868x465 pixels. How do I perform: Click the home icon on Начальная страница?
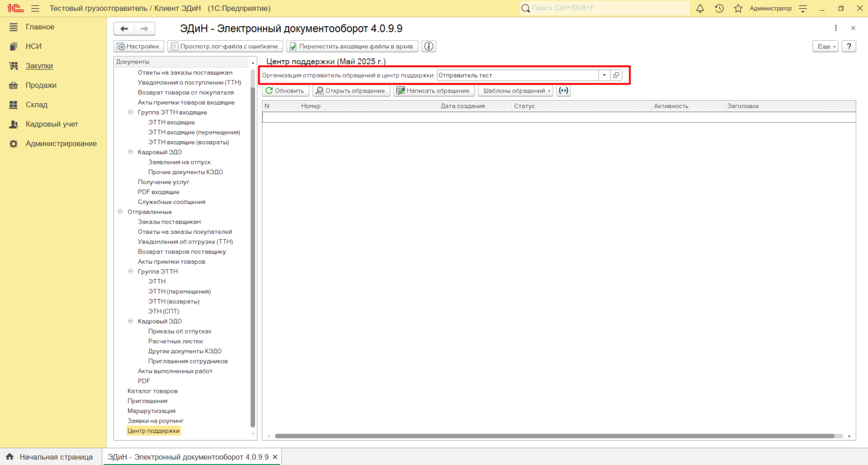pos(10,457)
